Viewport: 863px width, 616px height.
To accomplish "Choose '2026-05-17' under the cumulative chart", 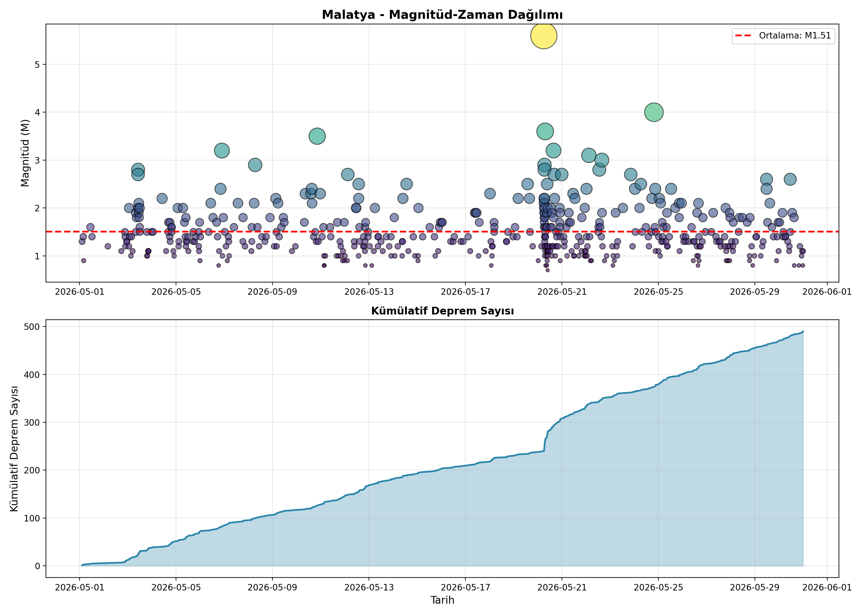I will 465,588.
